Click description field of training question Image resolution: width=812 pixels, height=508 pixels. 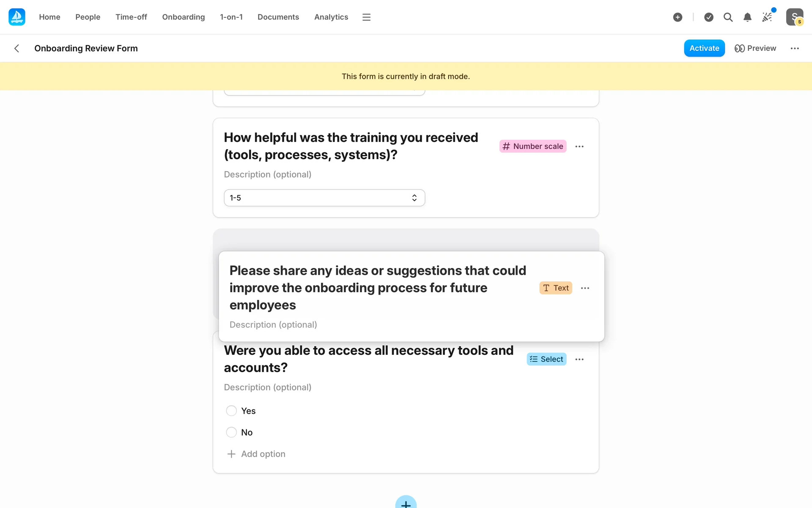(268, 174)
